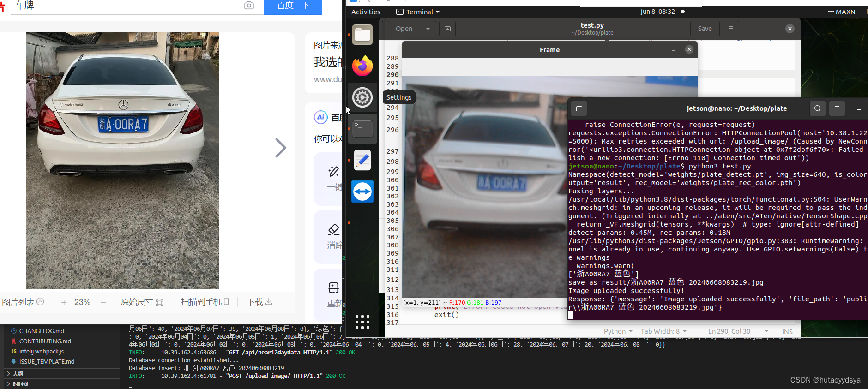Click the Baidu AI assistant icon

click(x=321, y=117)
